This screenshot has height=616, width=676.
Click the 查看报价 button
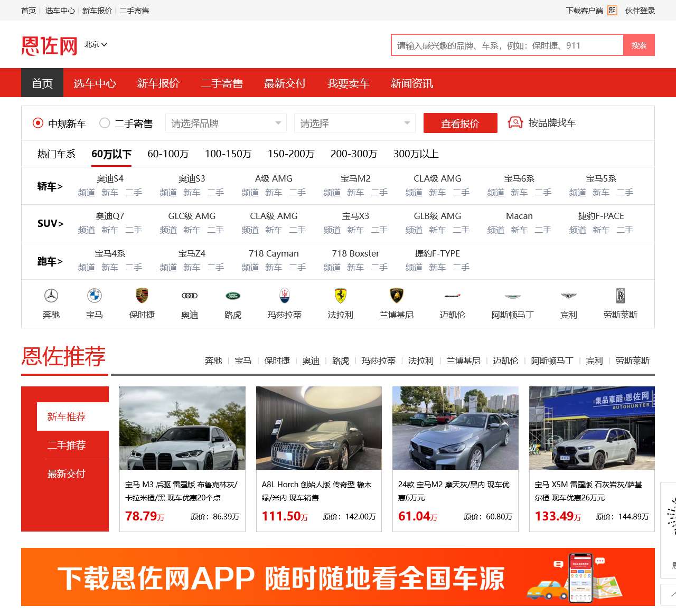461,123
